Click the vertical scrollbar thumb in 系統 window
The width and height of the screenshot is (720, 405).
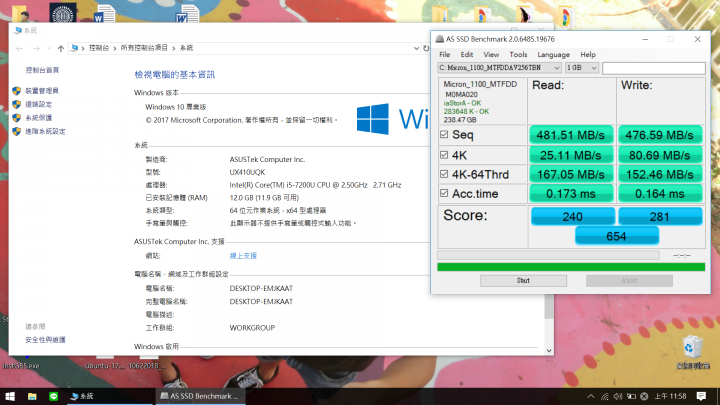click(x=549, y=307)
